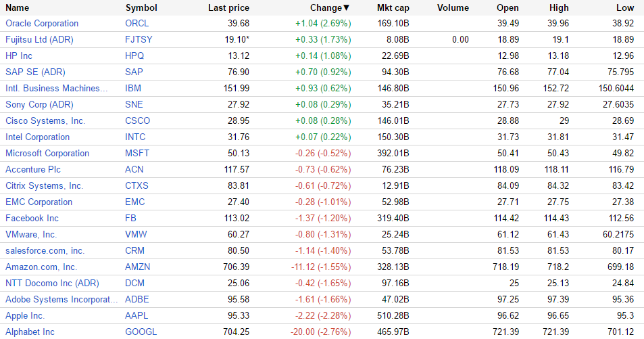The height and width of the screenshot is (339, 644).
Task: Open the HP Inc company link
Action: pyautogui.click(x=19, y=56)
